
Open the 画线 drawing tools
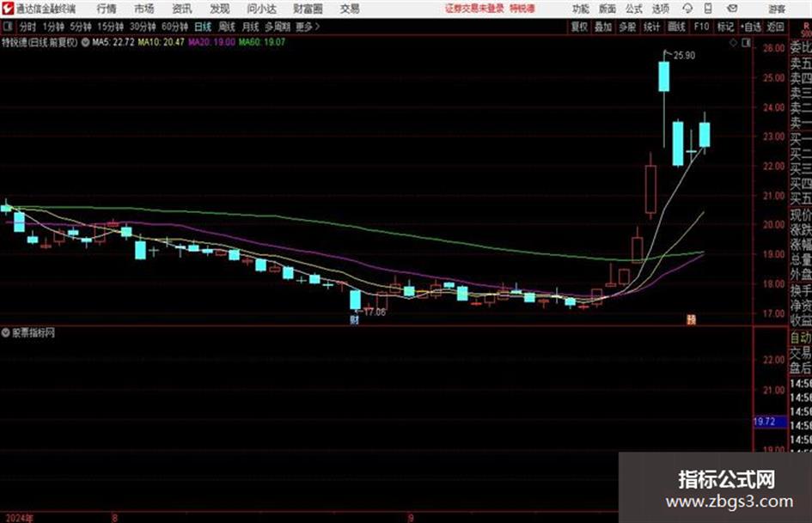click(x=676, y=27)
